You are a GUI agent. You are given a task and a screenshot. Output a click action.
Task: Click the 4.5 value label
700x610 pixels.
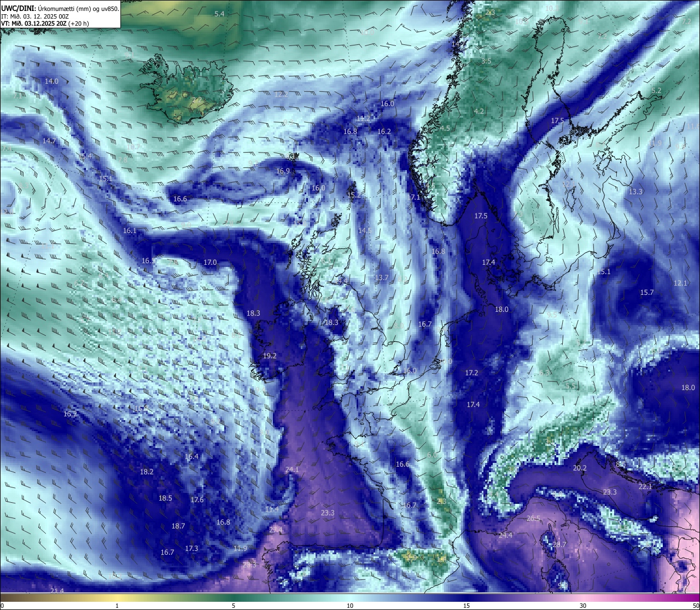445,128
